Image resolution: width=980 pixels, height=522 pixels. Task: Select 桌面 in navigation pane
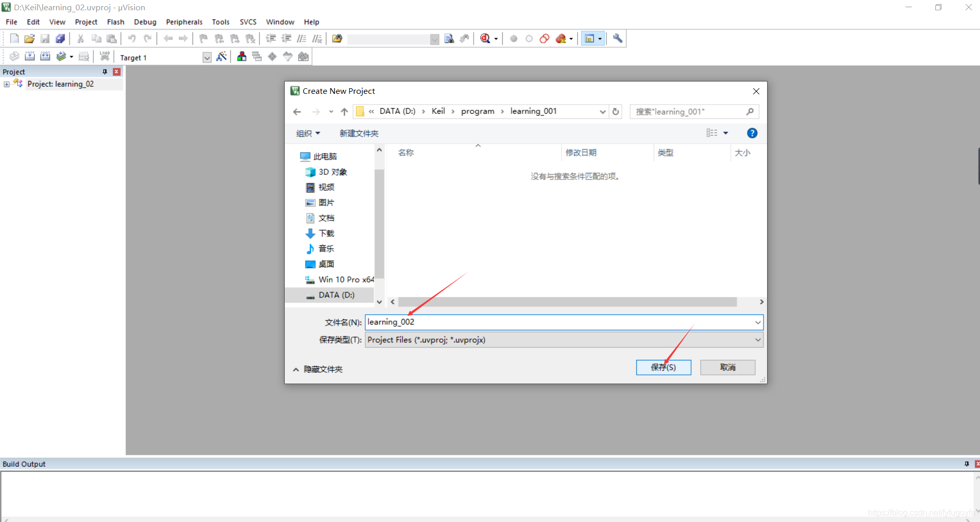pos(326,264)
